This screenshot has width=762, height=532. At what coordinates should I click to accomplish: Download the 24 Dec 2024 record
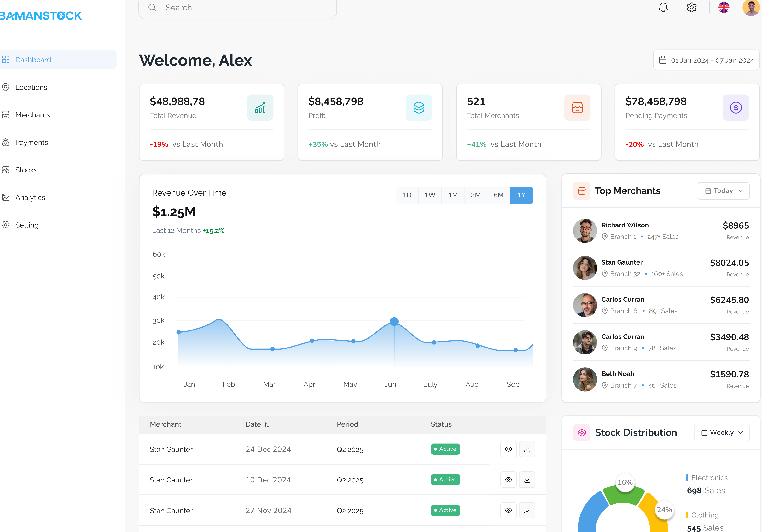point(527,449)
